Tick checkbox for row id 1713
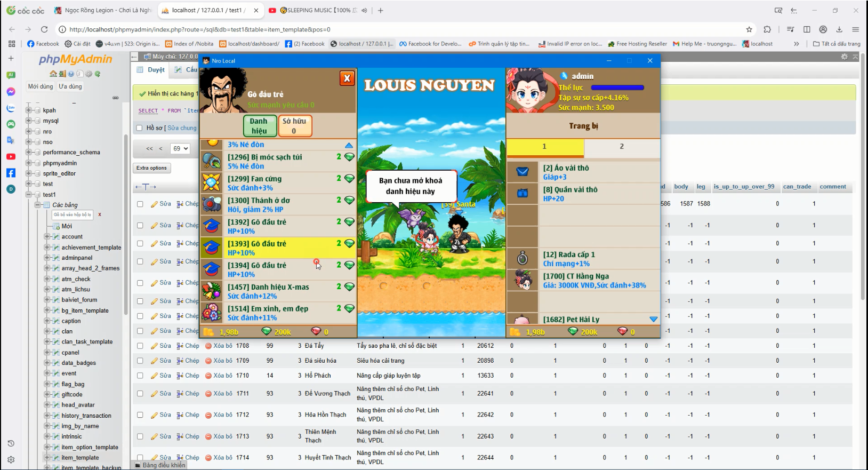 tap(140, 436)
